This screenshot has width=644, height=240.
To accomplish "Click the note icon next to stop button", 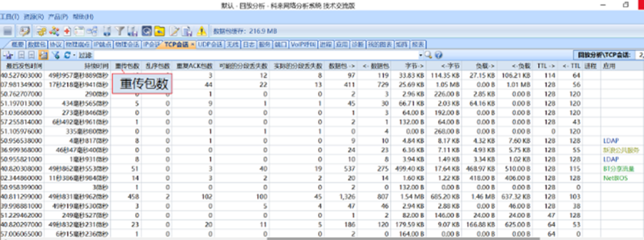I will coord(25,31).
